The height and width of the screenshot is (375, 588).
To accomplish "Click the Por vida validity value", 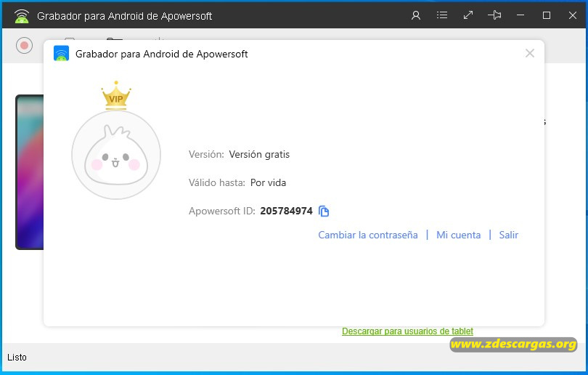I will (268, 183).
